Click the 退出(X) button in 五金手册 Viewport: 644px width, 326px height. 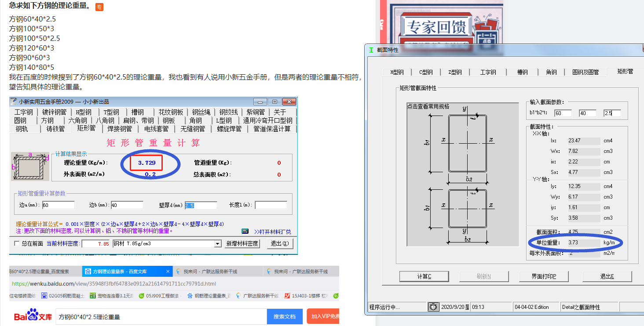point(280,243)
